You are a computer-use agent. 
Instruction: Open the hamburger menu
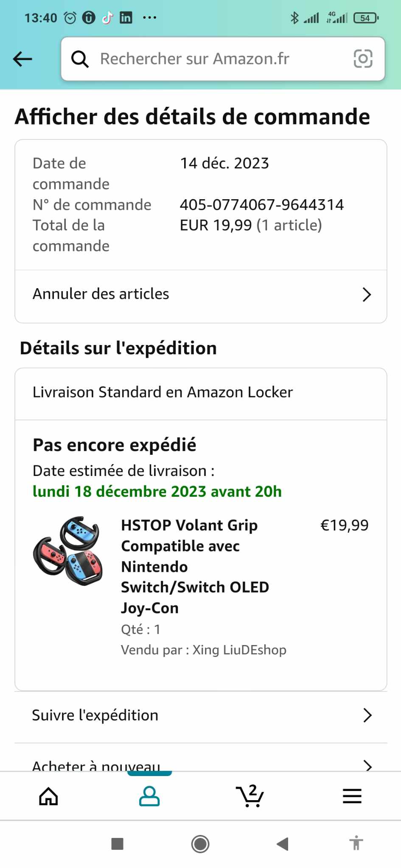click(x=352, y=796)
